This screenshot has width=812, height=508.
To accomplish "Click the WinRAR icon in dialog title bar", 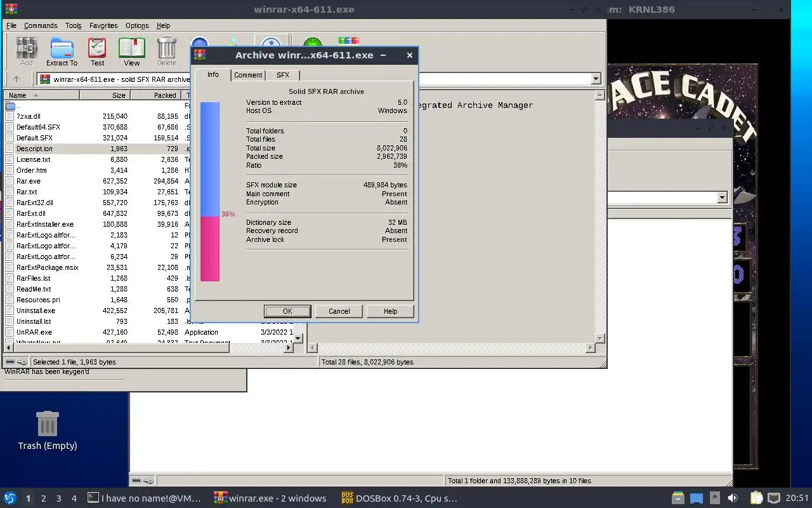I will coord(200,55).
